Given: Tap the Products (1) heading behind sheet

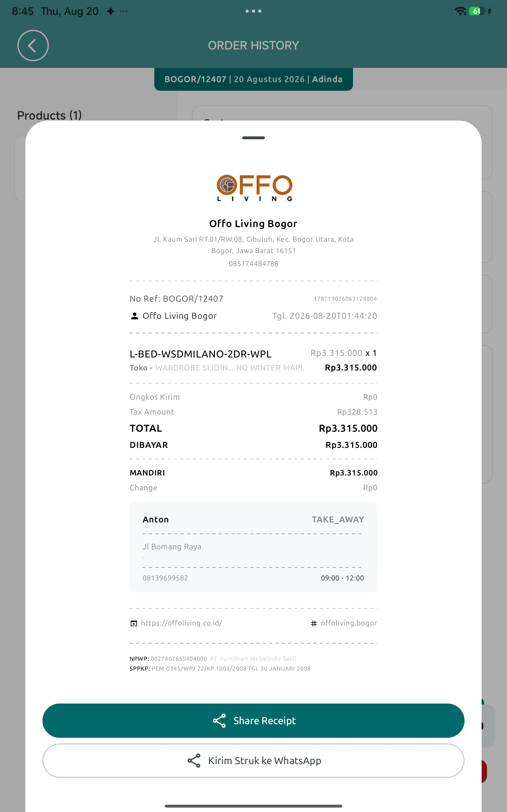Looking at the screenshot, I should (49, 115).
